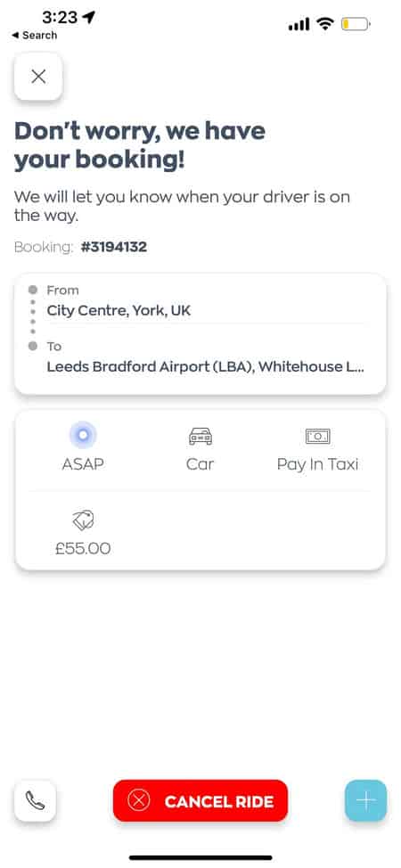
Task: Tap the Pay In Taxi label
Action: [318, 464]
